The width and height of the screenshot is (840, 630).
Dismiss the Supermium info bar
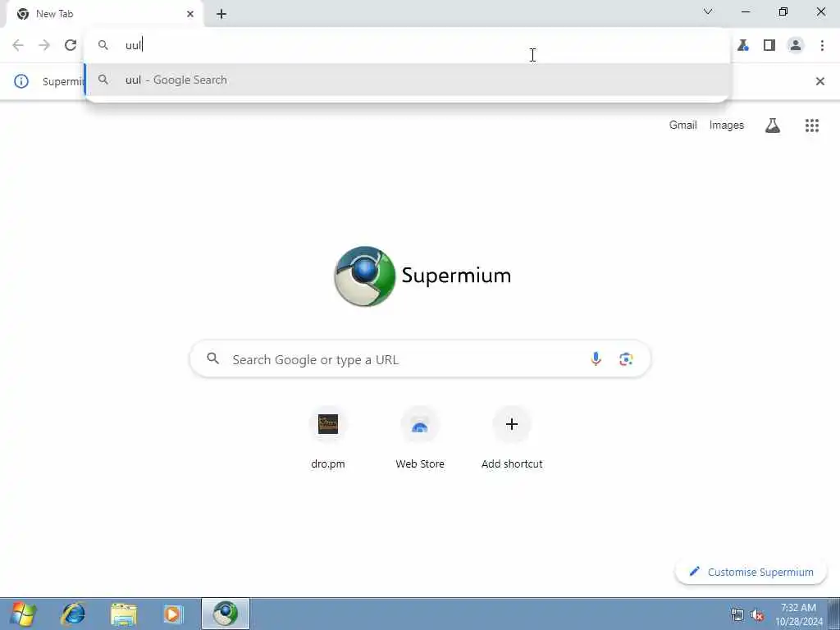[x=819, y=81]
